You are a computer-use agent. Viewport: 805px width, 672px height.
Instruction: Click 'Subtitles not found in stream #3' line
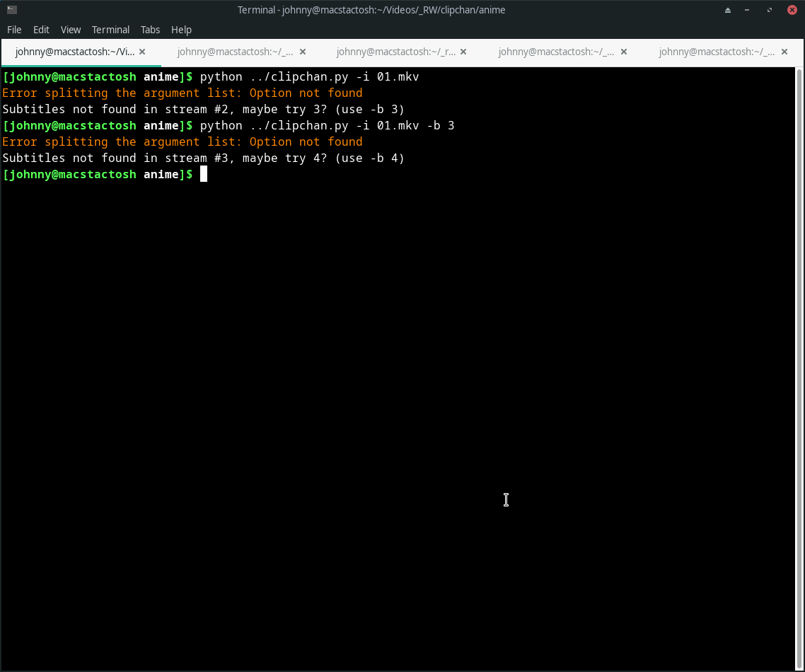tap(203, 158)
